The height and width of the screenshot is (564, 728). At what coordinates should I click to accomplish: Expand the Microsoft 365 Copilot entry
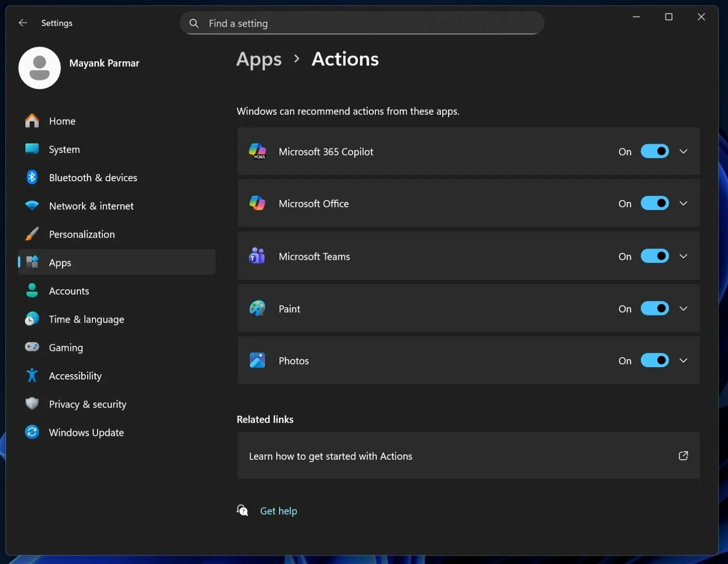(683, 151)
